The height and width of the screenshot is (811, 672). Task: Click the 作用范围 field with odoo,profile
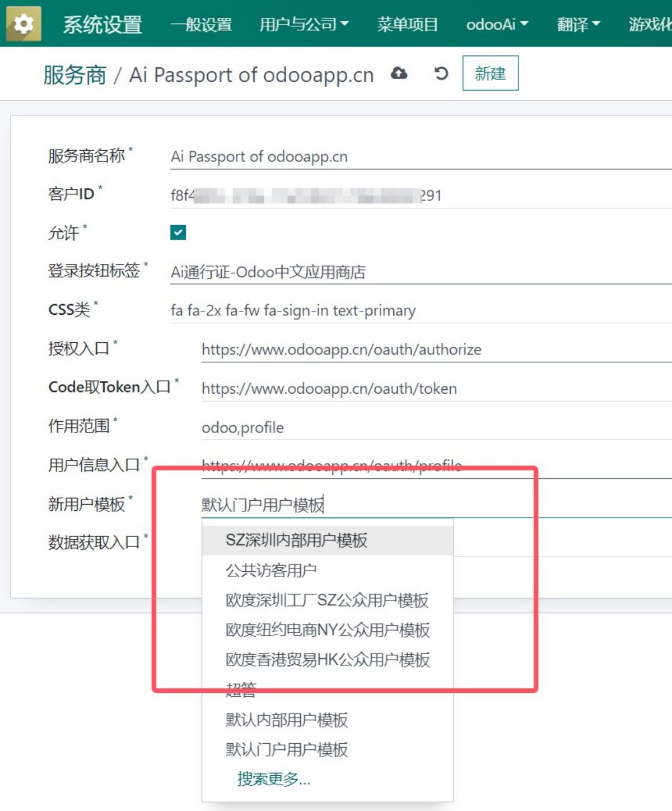point(436,427)
